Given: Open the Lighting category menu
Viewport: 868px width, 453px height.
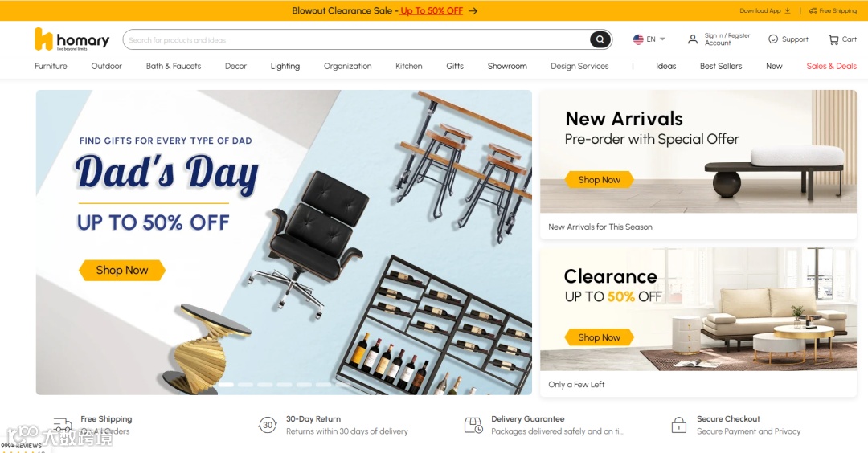Looking at the screenshot, I should point(285,66).
